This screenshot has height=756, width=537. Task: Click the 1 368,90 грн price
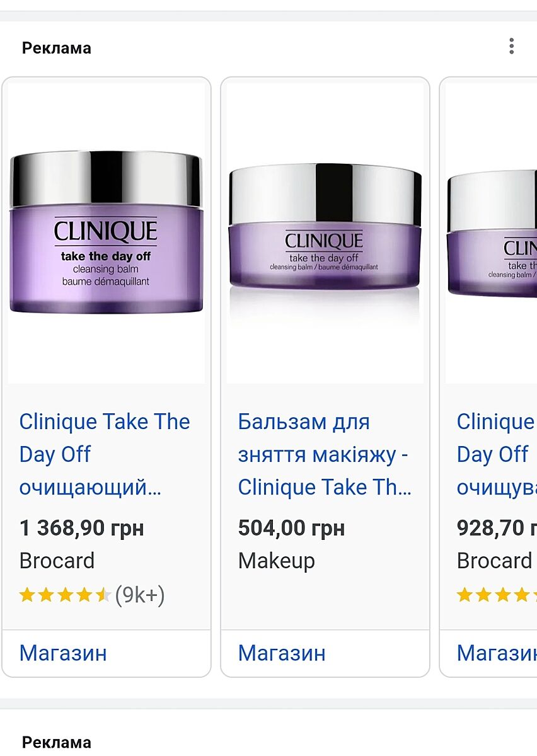click(82, 528)
